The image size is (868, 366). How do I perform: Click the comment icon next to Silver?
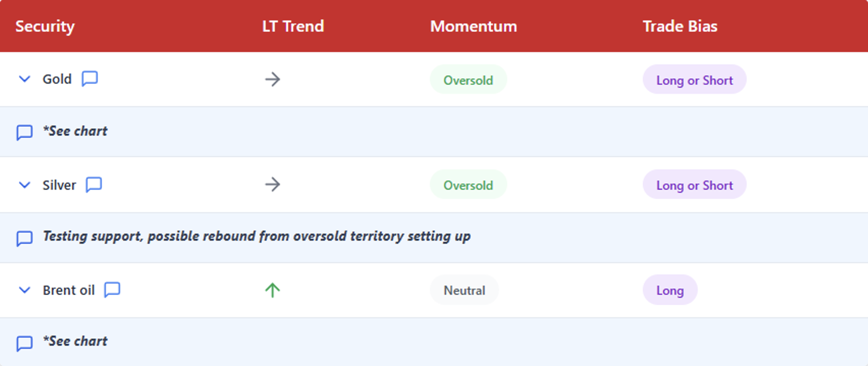coord(94,185)
